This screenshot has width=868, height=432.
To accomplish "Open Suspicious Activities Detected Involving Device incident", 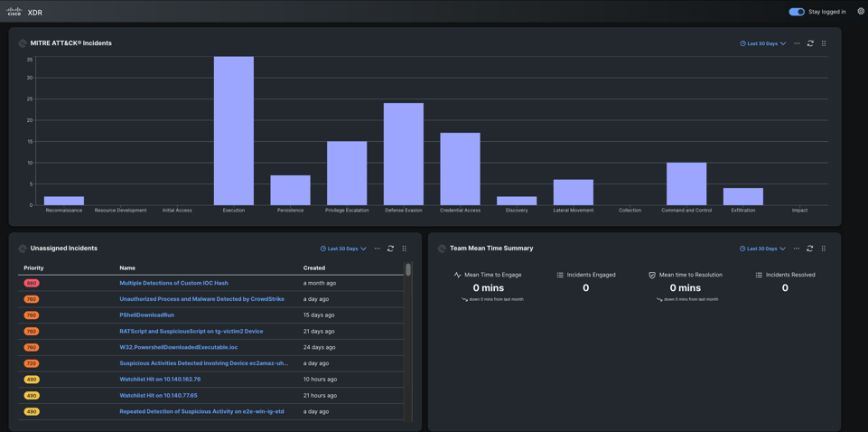I will 204,363.
